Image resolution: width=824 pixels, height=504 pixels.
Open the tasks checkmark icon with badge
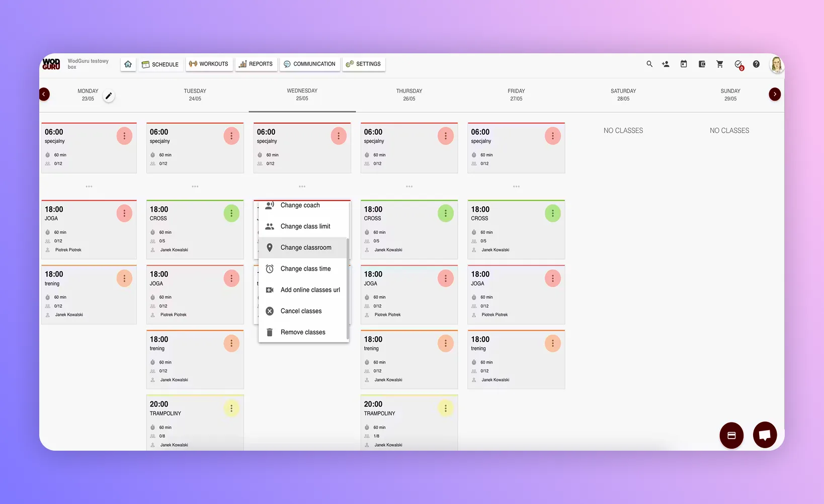pos(738,64)
